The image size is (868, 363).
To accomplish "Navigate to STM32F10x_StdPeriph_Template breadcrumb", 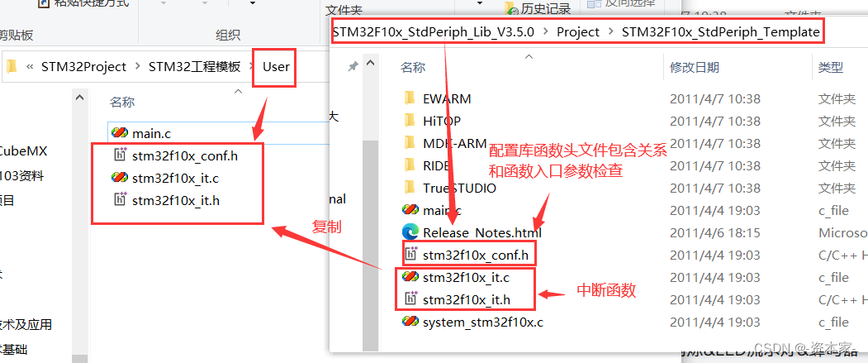I will 721,32.
